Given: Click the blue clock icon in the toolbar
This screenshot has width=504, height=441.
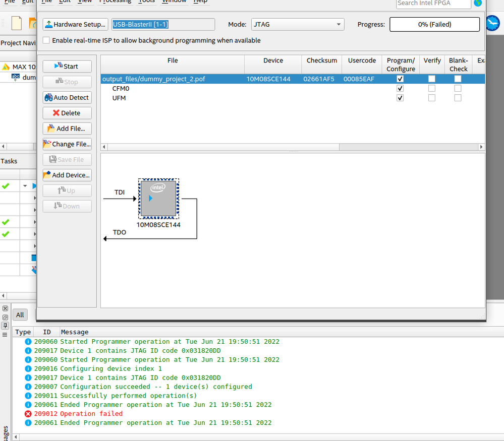Looking at the screenshot, I should tap(492, 24).
